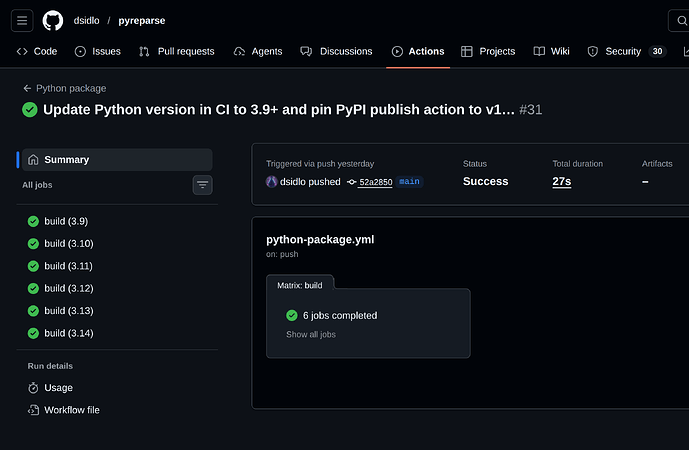Open the Discussions tab
Screen dimensions: 689x450
click(337, 51)
